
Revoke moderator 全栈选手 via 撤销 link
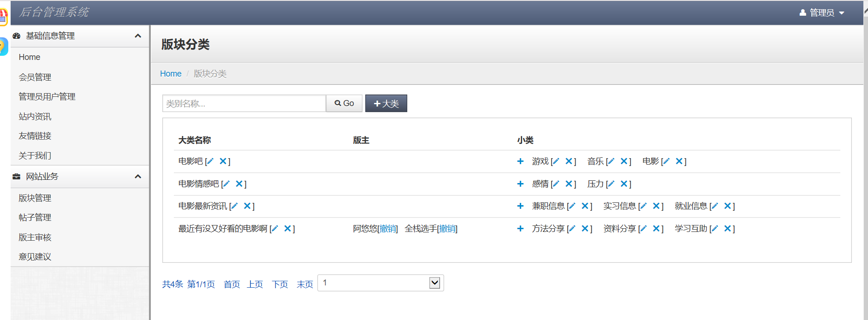(x=447, y=229)
